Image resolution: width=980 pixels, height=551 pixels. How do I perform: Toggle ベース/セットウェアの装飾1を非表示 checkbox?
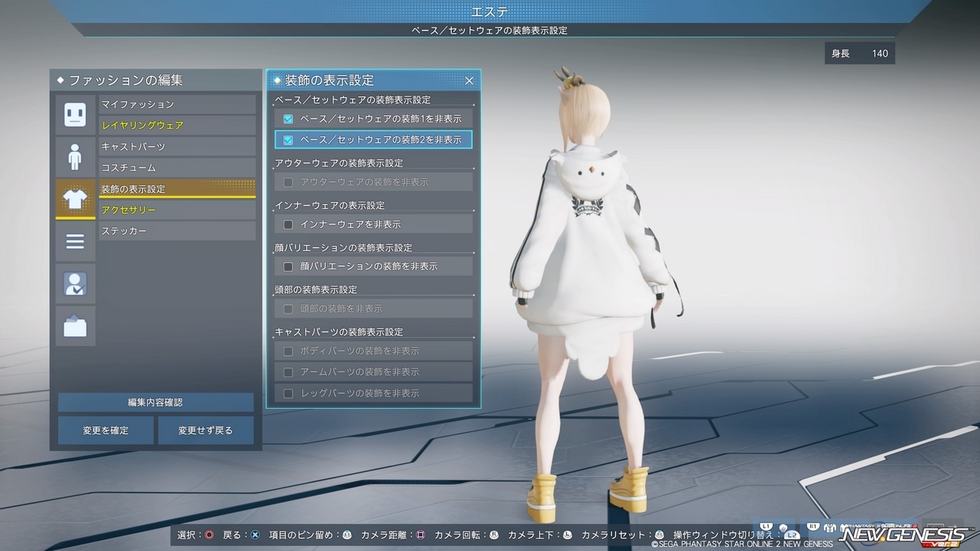tap(288, 118)
